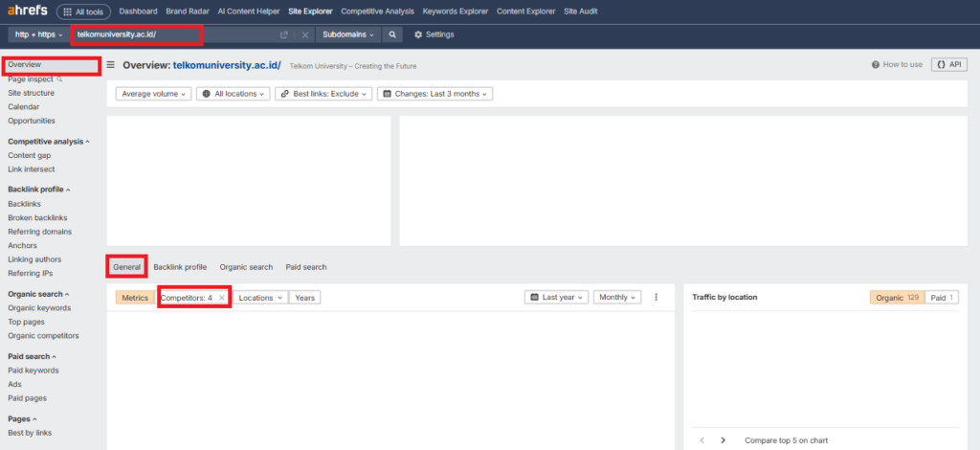Click How to use help link
The height and width of the screenshot is (450, 980).
897,65
